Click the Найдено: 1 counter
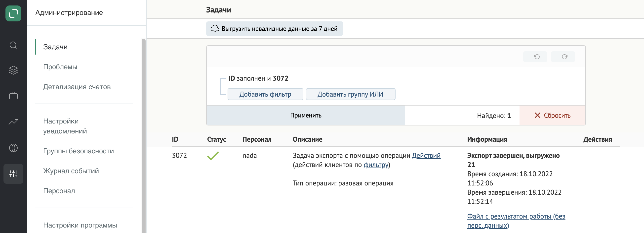The image size is (644, 233). pos(494,116)
